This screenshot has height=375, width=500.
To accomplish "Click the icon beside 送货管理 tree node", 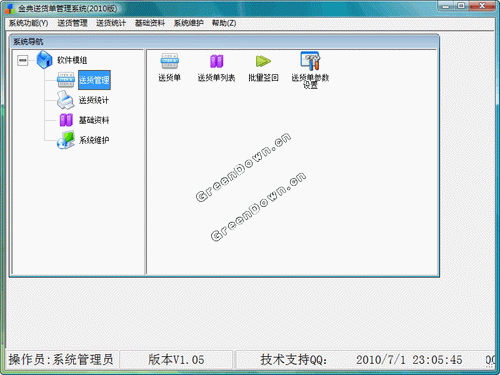I will pos(66,80).
